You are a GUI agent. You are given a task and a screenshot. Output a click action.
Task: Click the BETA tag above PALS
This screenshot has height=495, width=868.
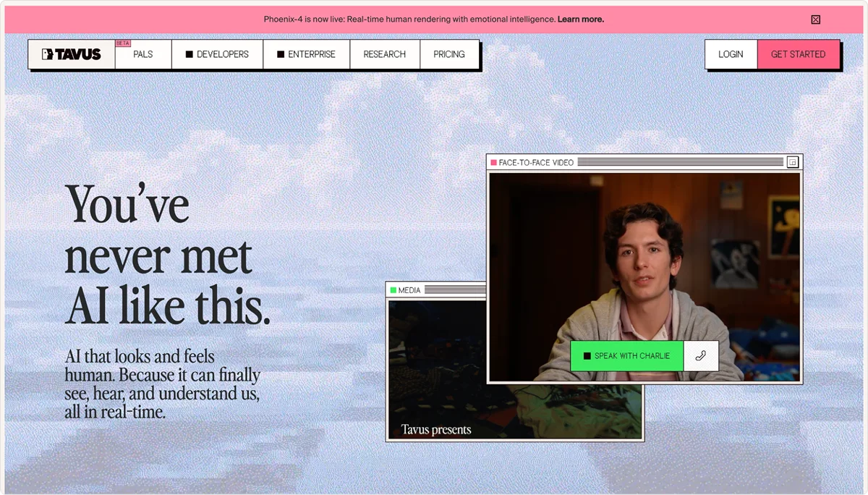coord(123,42)
